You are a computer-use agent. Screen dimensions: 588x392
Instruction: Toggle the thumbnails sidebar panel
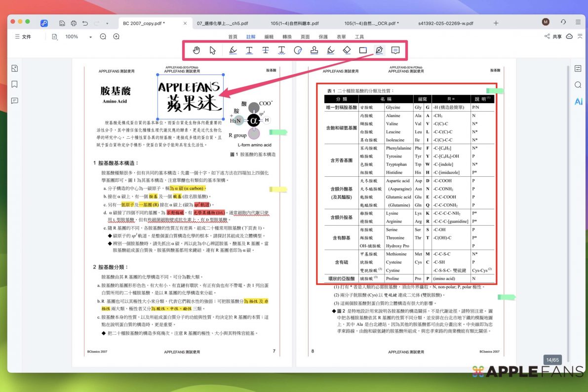click(15, 69)
